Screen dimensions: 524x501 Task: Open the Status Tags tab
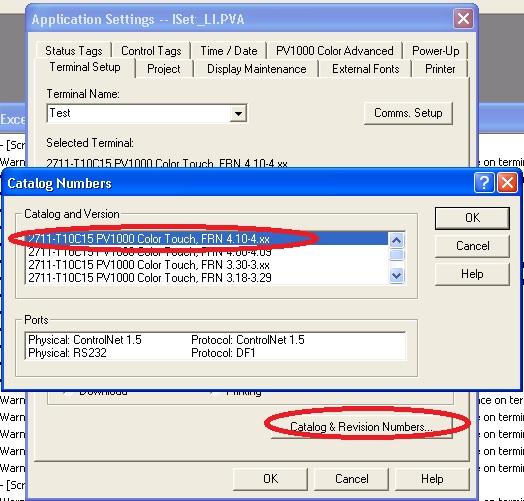click(x=74, y=51)
